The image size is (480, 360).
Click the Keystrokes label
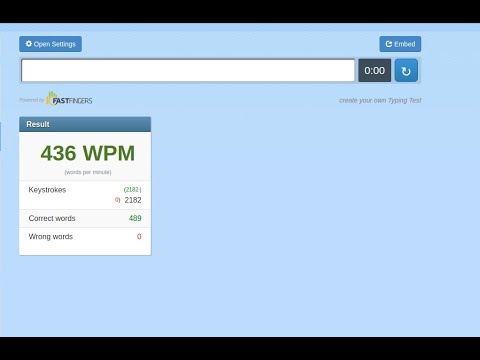click(47, 190)
